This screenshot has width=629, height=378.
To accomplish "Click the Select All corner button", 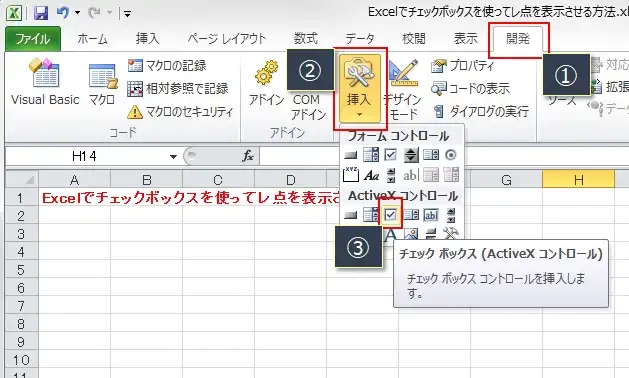I will point(22,179).
